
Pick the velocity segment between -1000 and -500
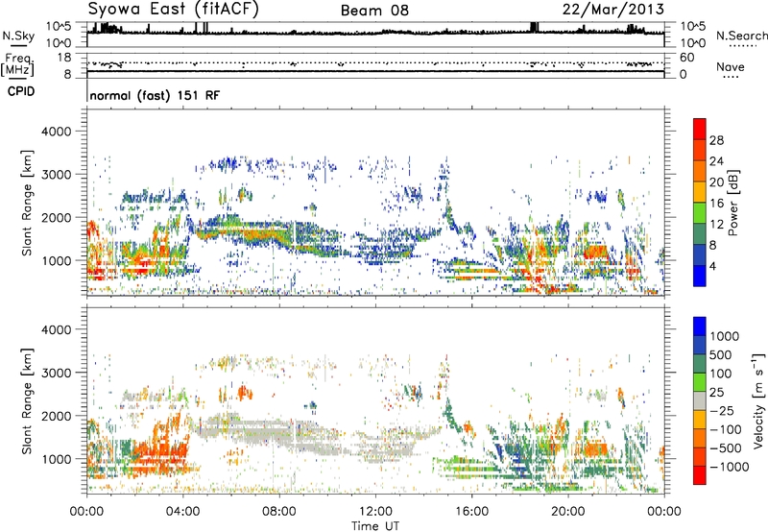coord(700,457)
